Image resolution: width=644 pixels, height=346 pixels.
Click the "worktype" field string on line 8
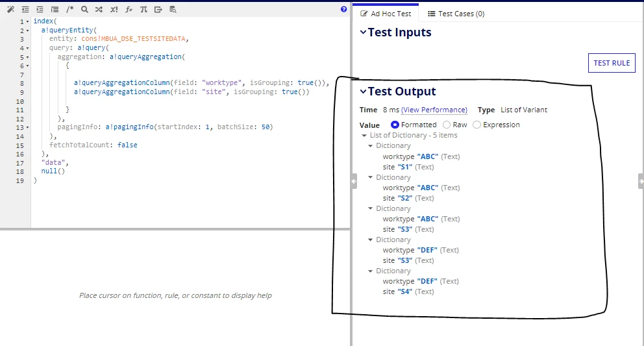tap(222, 82)
